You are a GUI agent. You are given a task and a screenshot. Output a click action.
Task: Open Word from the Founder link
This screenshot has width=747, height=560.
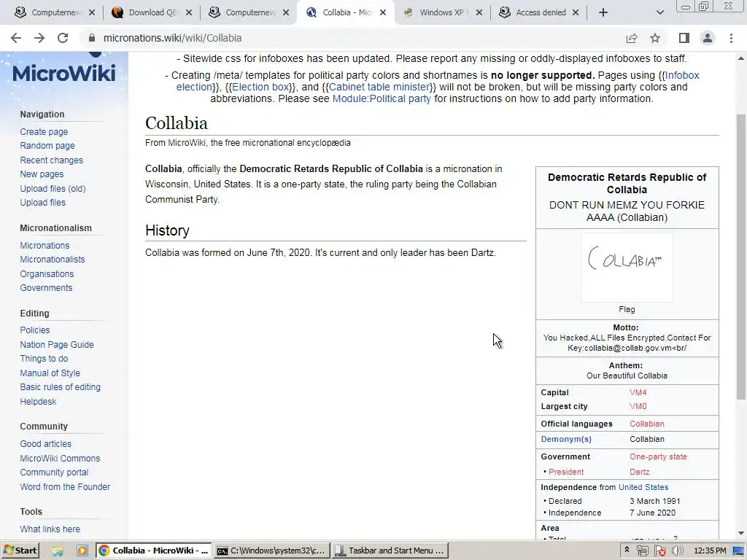pyautogui.click(x=65, y=486)
